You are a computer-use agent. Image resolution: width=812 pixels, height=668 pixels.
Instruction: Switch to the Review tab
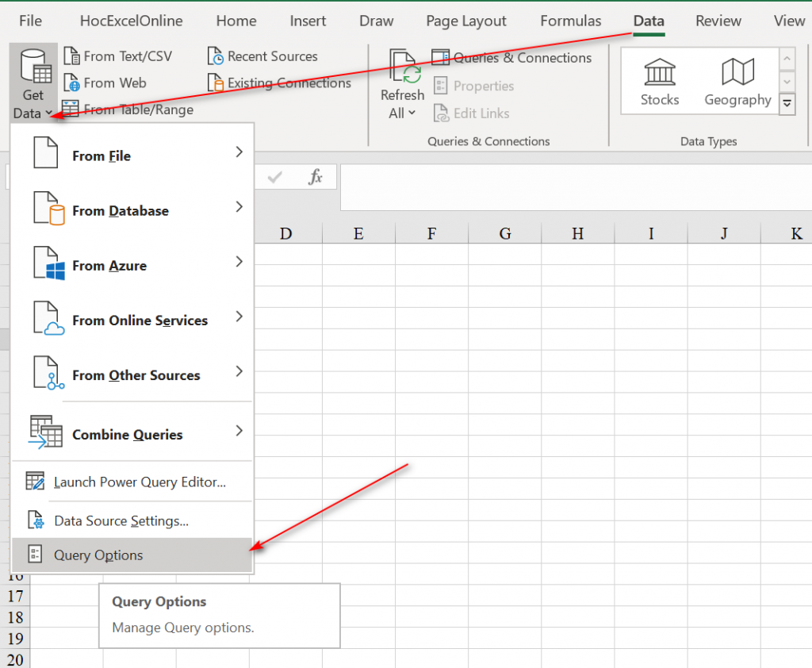point(718,21)
